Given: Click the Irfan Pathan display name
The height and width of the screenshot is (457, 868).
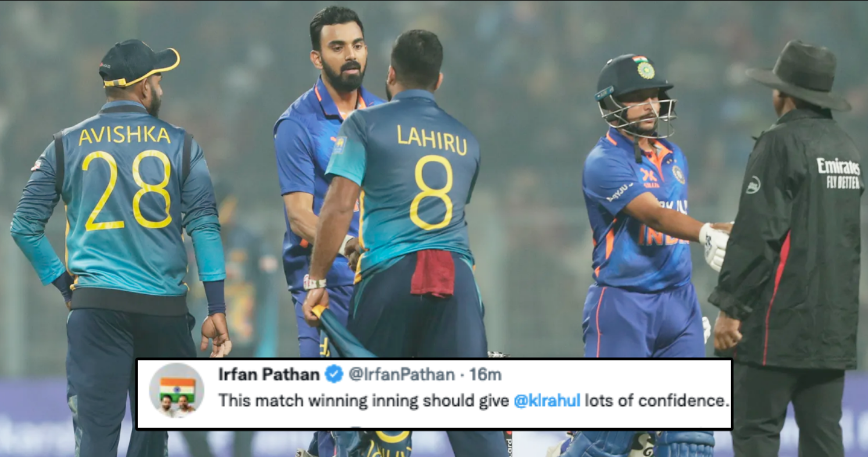Looking at the screenshot, I should (x=269, y=374).
